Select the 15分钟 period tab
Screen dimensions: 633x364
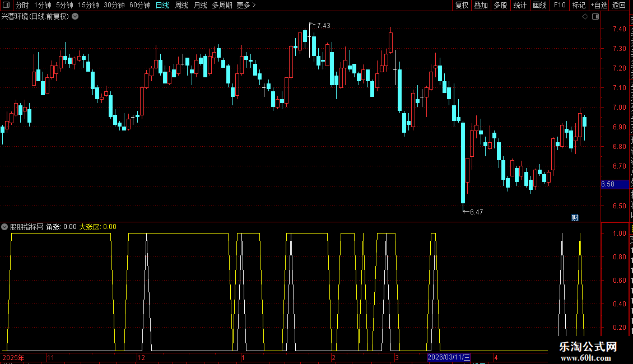(x=88, y=5)
